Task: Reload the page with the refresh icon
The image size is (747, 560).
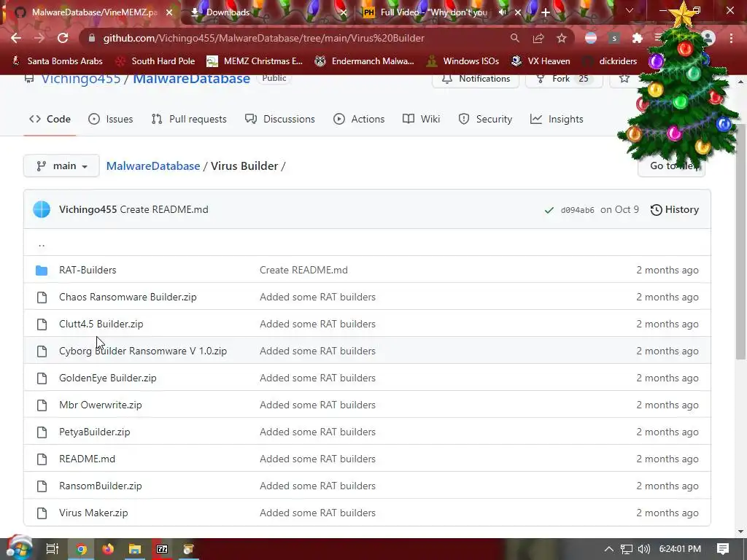Action: point(63,38)
